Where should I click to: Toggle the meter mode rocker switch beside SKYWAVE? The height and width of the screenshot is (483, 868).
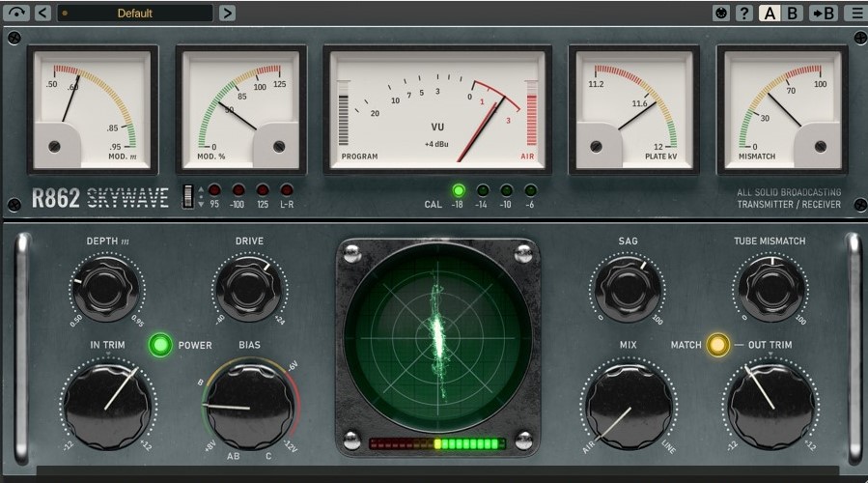[x=188, y=196]
